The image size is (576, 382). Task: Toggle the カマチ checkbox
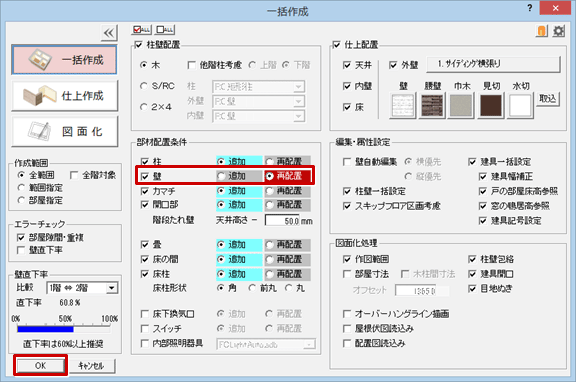coord(145,191)
